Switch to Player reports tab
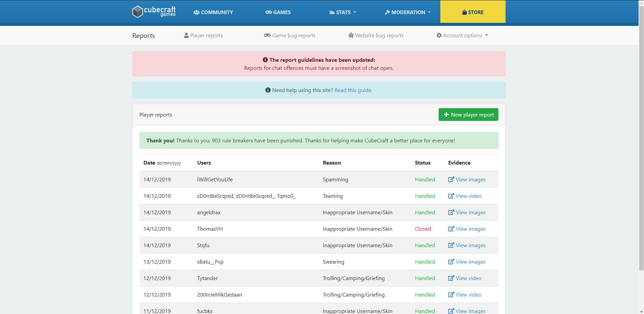Viewport: 644px width, 314px height. tap(203, 35)
